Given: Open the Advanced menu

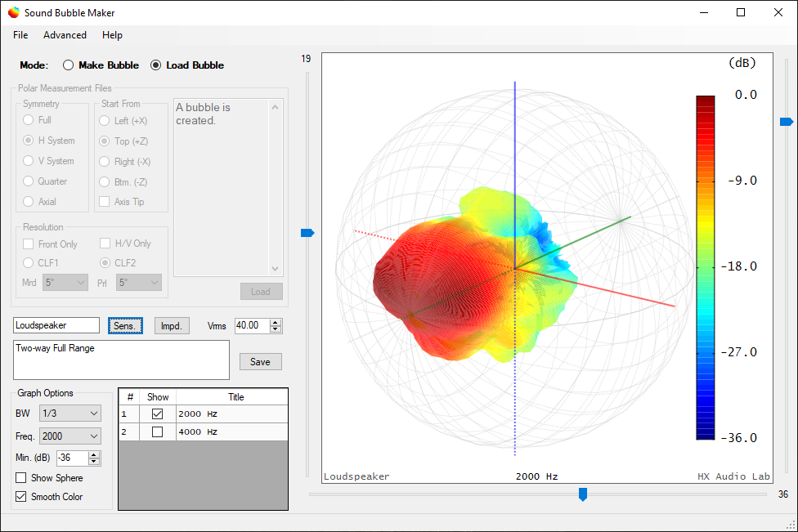Looking at the screenshot, I should [x=65, y=35].
